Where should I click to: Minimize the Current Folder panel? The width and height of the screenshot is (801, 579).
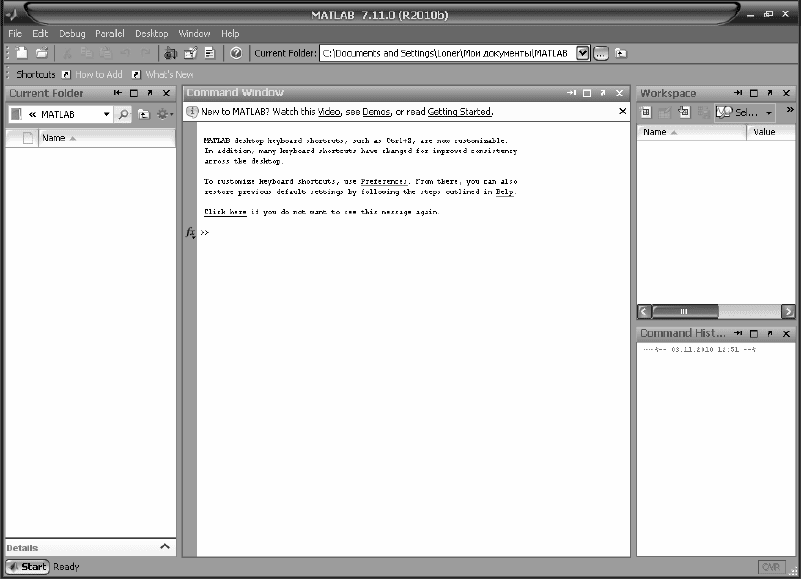click(118, 93)
